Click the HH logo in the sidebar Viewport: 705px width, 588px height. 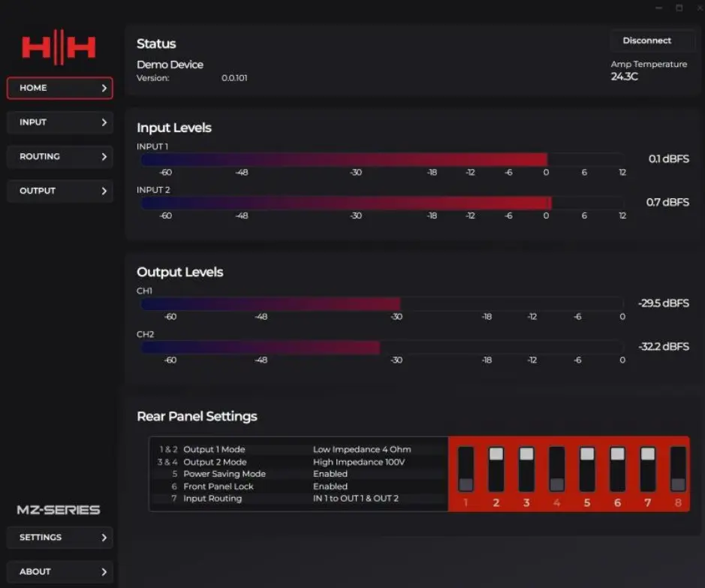[x=59, y=48]
